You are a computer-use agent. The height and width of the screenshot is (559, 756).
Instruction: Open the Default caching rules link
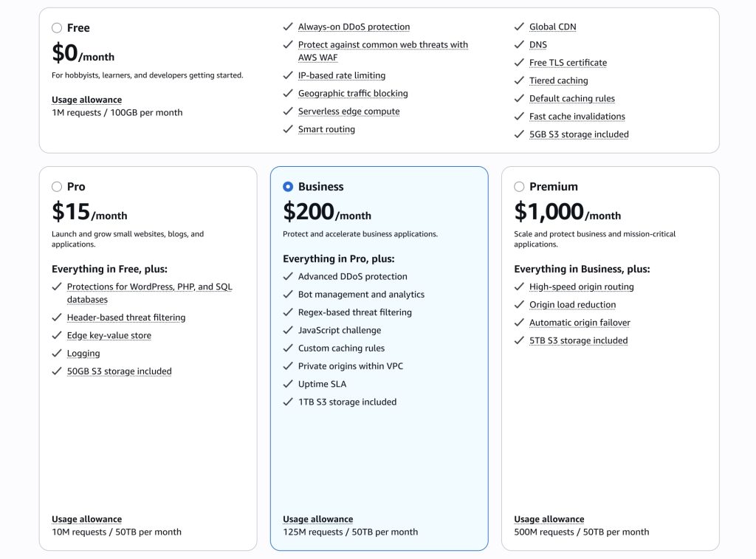tap(571, 98)
